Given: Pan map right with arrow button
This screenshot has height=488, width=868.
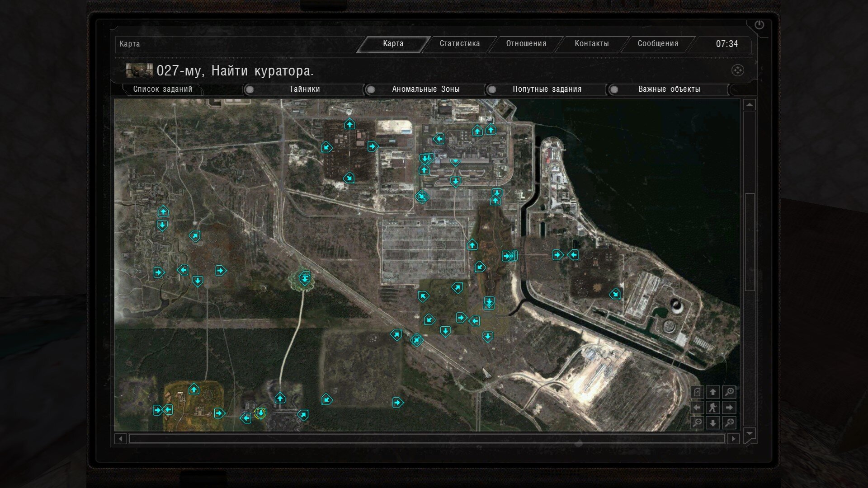Looking at the screenshot, I should [x=729, y=408].
